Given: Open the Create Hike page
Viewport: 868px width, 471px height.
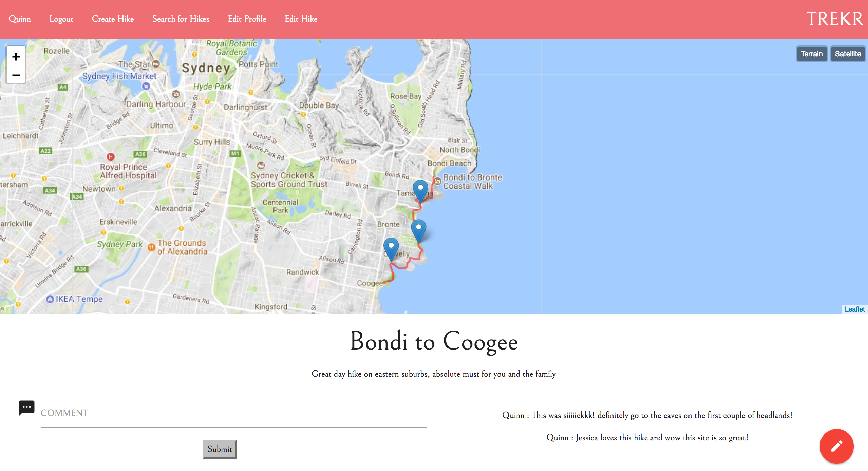Looking at the screenshot, I should (113, 19).
